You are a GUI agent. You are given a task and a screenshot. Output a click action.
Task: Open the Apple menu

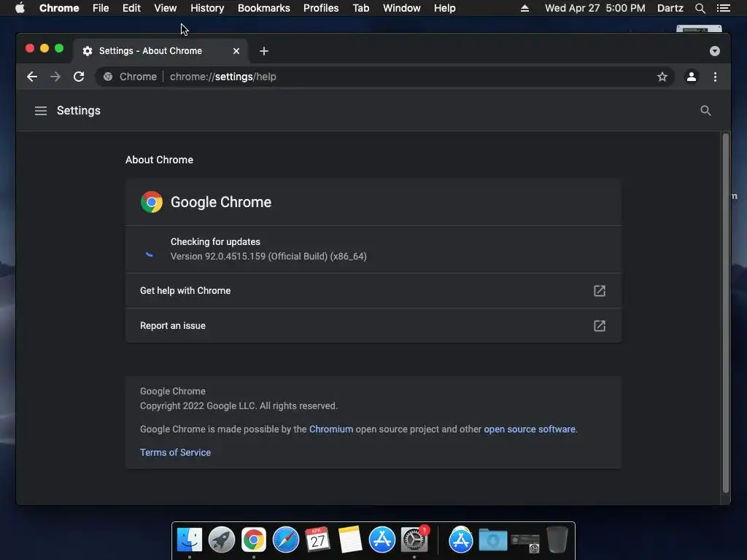[x=20, y=8]
